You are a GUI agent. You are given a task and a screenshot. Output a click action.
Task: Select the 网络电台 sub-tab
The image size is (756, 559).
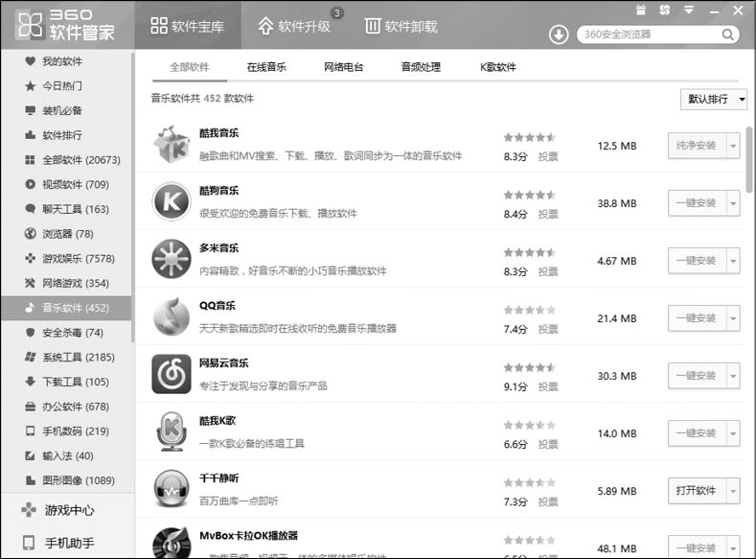tap(343, 67)
